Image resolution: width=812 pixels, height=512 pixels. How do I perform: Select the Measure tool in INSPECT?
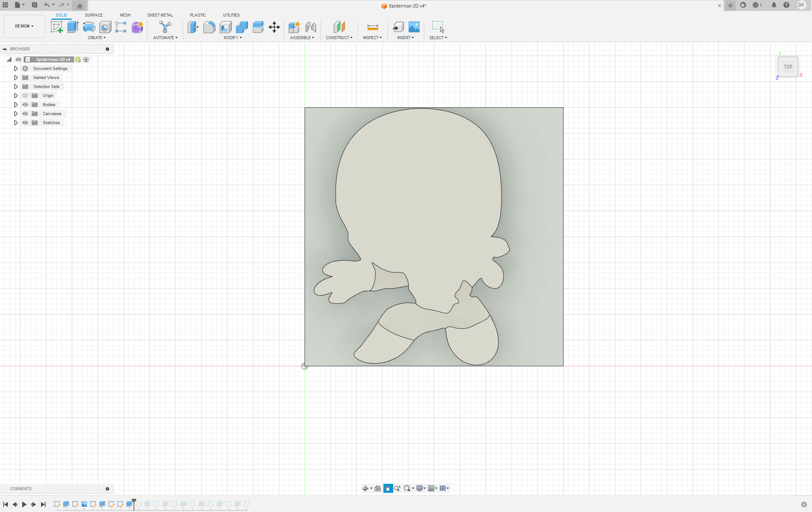point(371,27)
